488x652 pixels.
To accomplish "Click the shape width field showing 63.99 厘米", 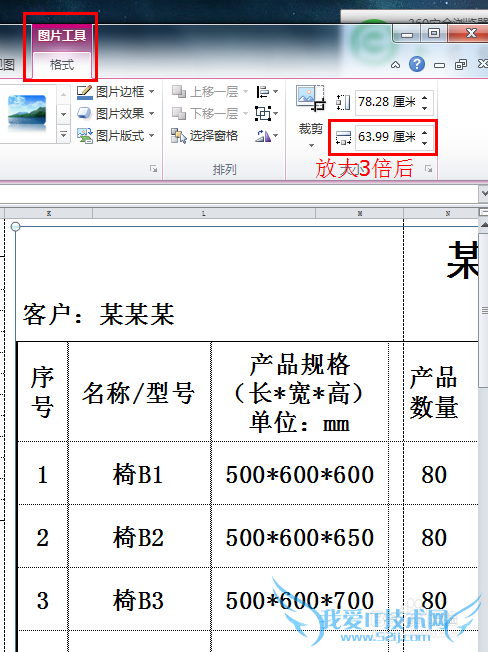I will click(387, 137).
